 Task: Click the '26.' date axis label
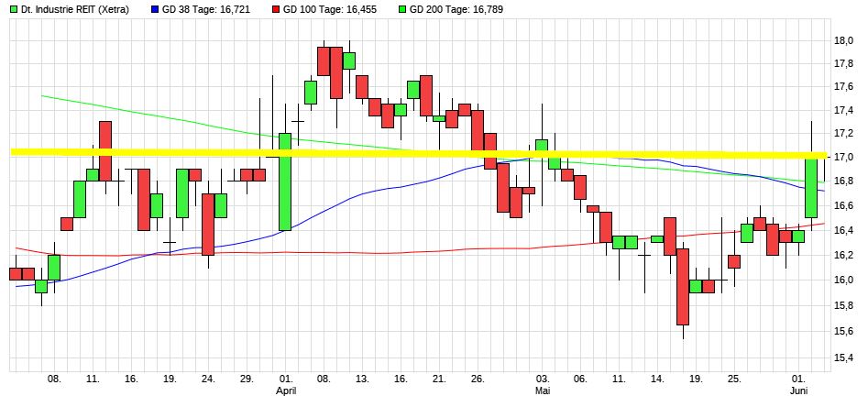pos(478,379)
